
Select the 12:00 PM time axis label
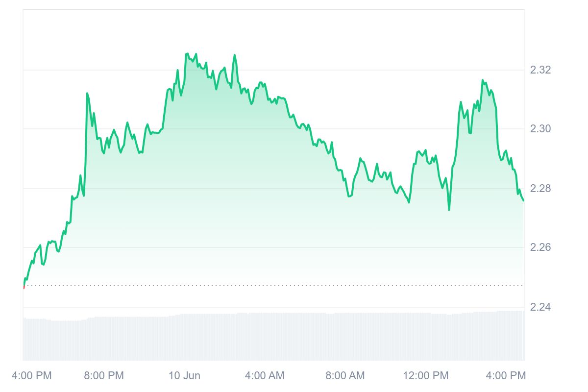coord(425,376)
